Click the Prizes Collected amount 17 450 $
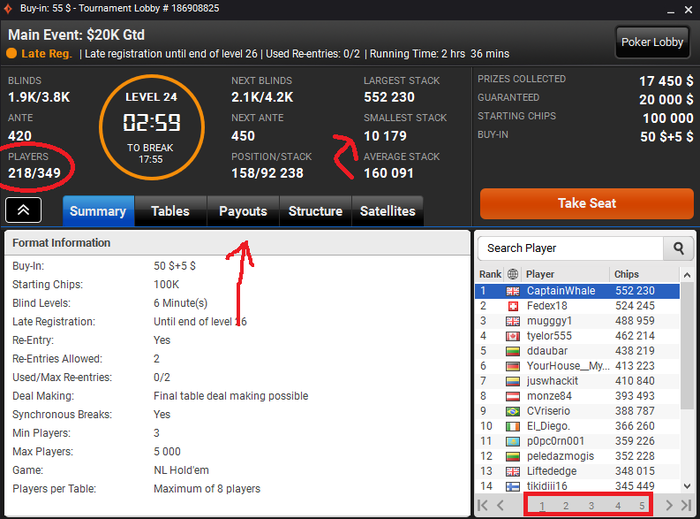The height and width of the screenshot is (519, 700). coord(666,81)
